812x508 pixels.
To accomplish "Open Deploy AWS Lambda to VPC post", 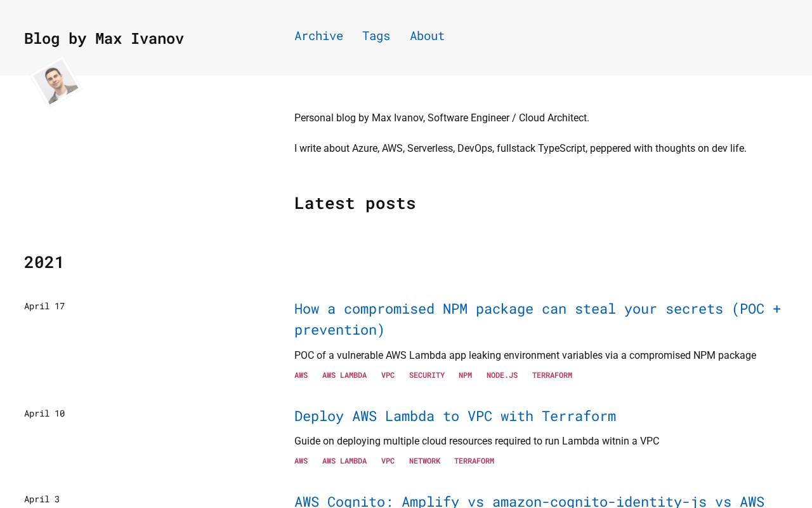I will pos(455,416).
